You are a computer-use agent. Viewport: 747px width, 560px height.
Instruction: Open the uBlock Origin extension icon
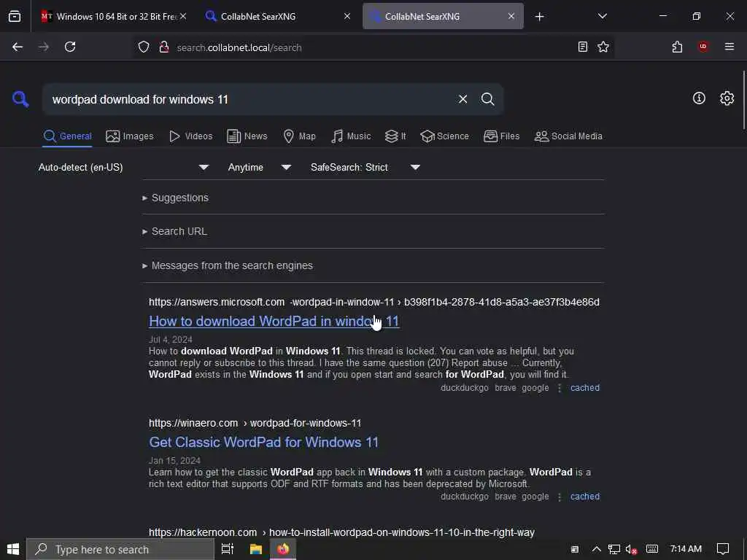click(703, 47)
